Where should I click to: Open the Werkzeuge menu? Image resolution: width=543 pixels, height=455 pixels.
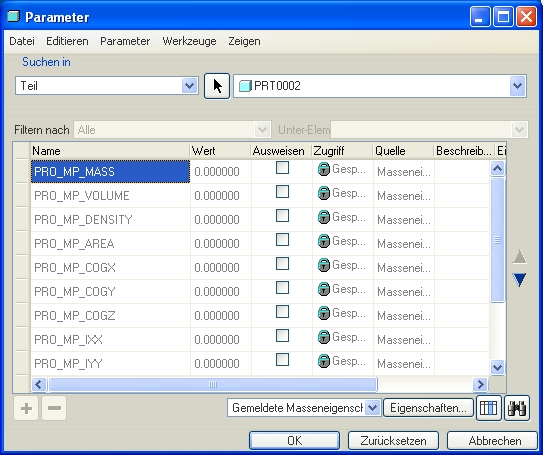[189, 41]
